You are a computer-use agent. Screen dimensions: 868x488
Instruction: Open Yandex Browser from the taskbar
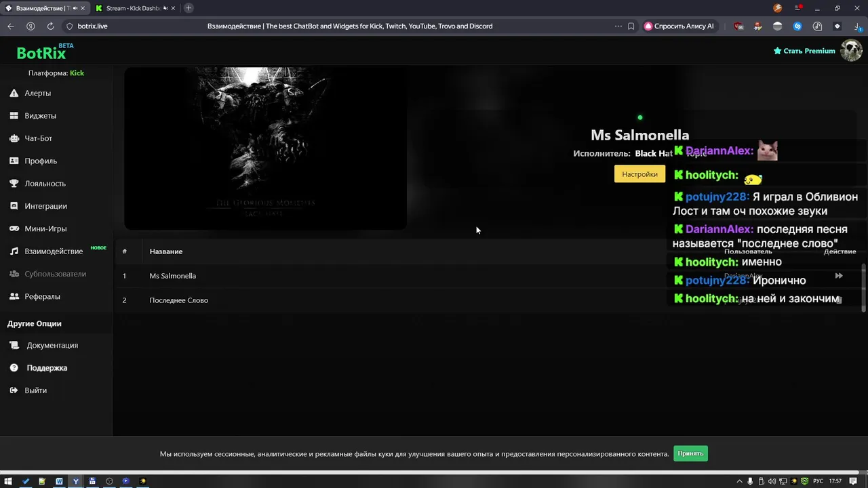[76, 481]
